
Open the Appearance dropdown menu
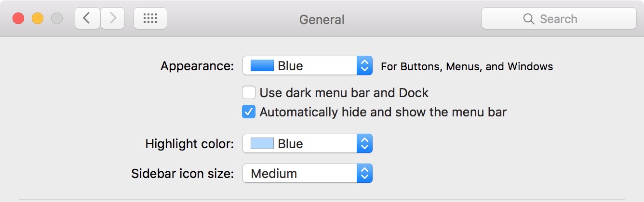(307, 66)
